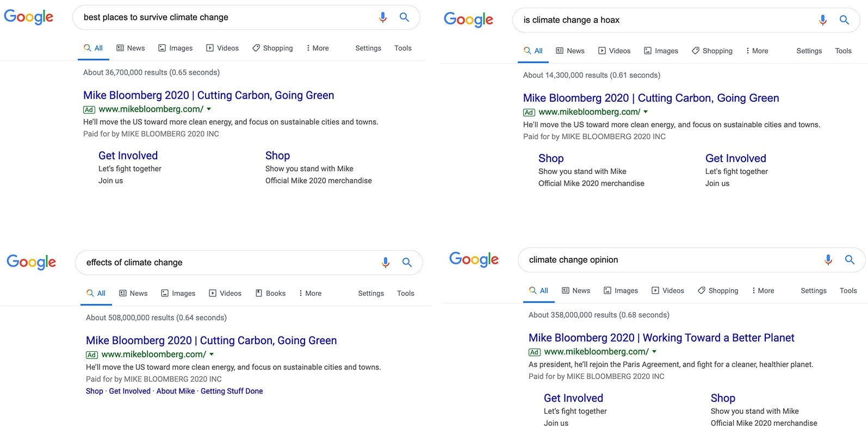Click www.mikebloomberg.com URL in 'climate change opinion' ad

point(596,352)
